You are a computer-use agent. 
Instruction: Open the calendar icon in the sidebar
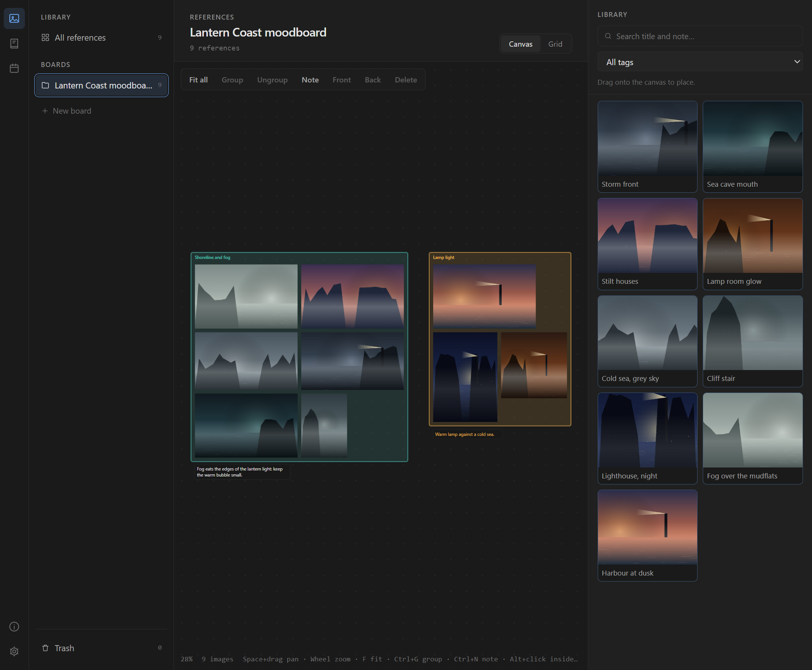click(x=14, y=68)
